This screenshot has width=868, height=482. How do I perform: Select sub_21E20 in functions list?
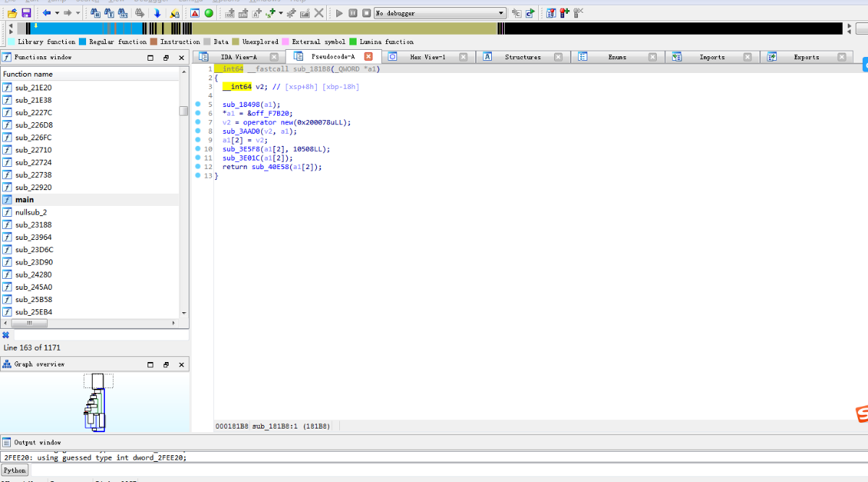90,87
